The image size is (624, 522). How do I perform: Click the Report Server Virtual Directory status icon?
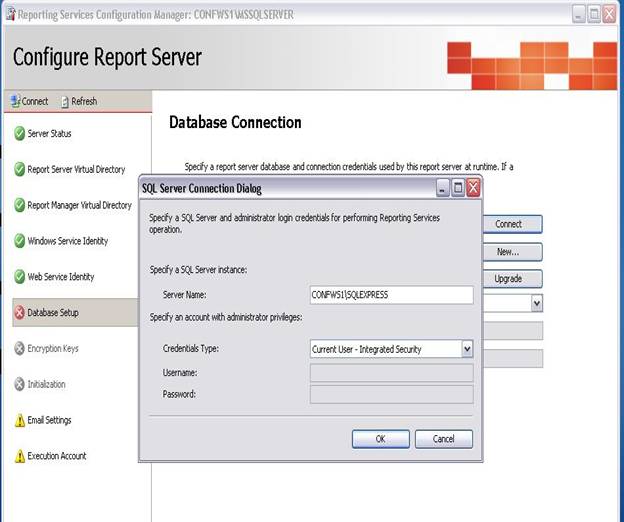(x=19, y=169)
